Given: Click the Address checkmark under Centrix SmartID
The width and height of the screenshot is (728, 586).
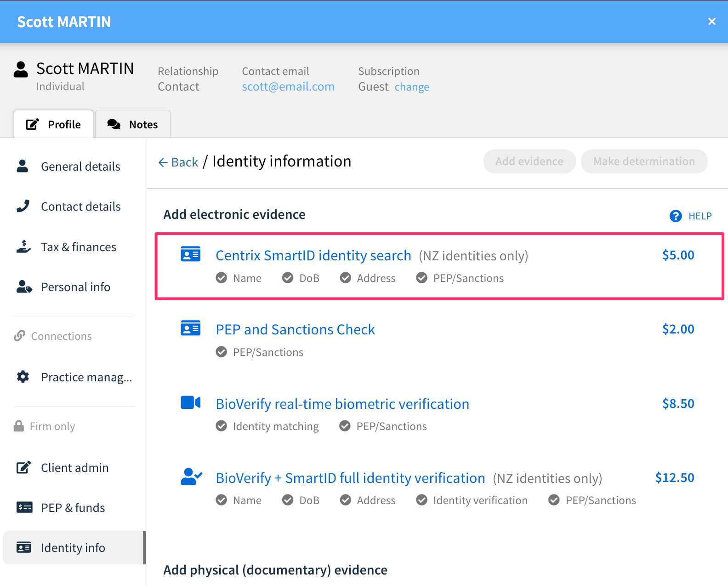Looking at the screenshot, I should pos(346,278).
